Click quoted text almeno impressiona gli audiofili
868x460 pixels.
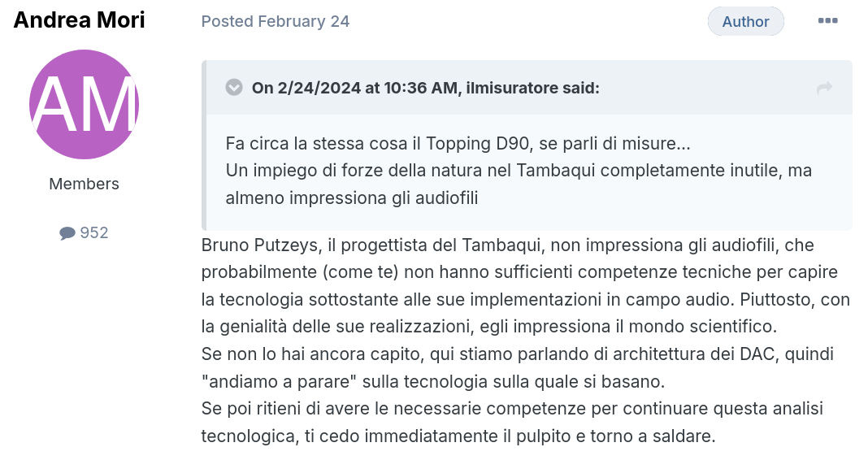[x=352, y=197]
